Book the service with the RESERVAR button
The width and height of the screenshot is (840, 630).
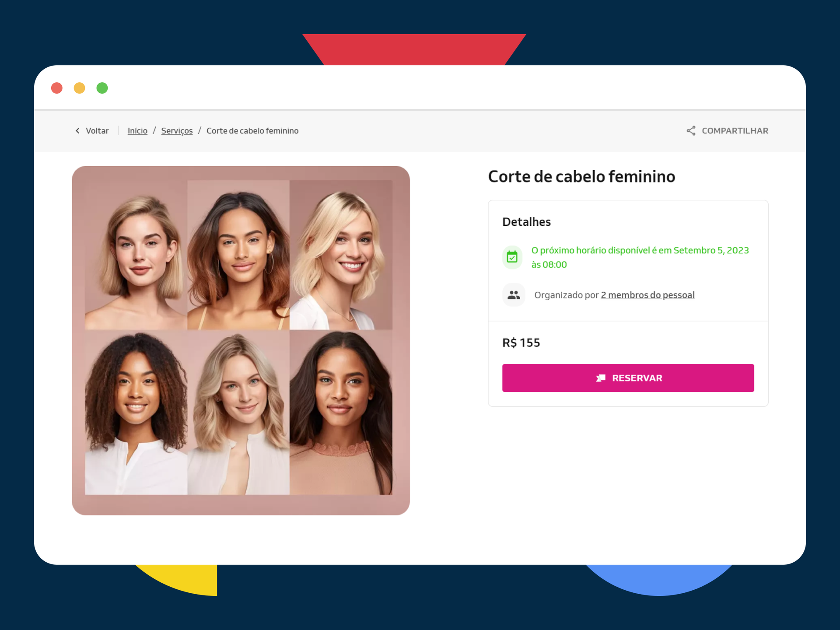[628, 378]
